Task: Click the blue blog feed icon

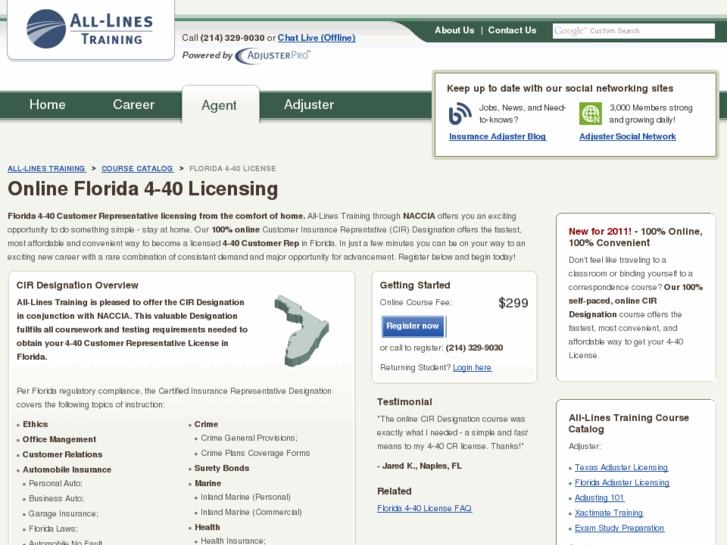Action: click(x=460, y=114)
